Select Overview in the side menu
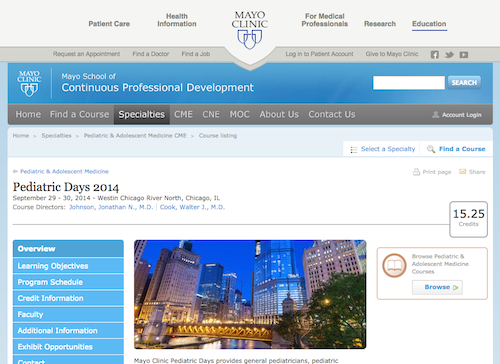Viewport: 500px width, 364px height. pos(68,249)
